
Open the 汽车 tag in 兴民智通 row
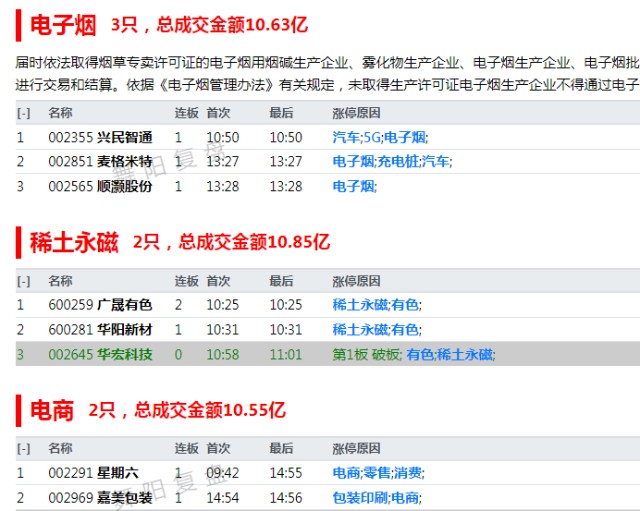346,137
